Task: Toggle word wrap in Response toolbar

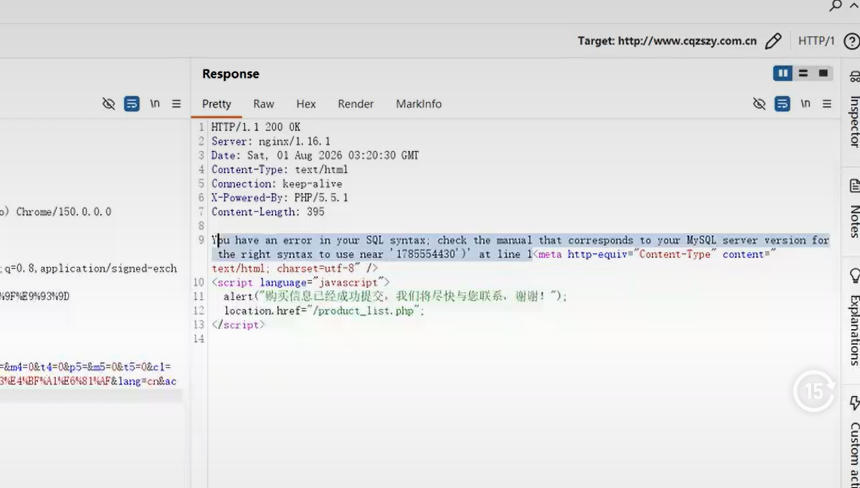Action: [x=782, y=104]
